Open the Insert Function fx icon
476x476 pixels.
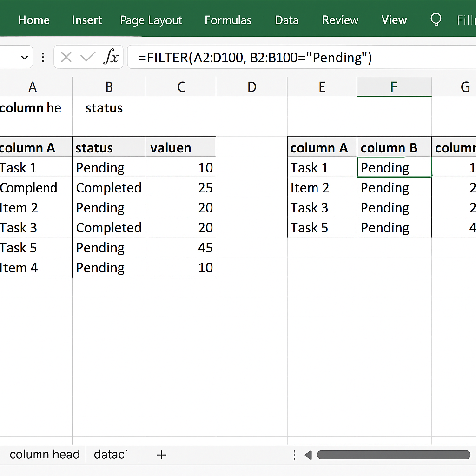[x=111, y=57]
